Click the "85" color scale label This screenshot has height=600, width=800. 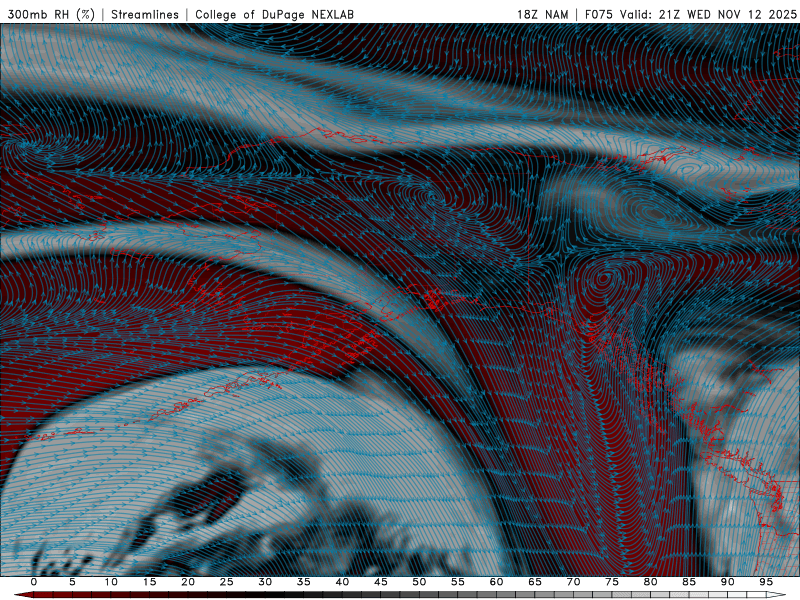689,582
